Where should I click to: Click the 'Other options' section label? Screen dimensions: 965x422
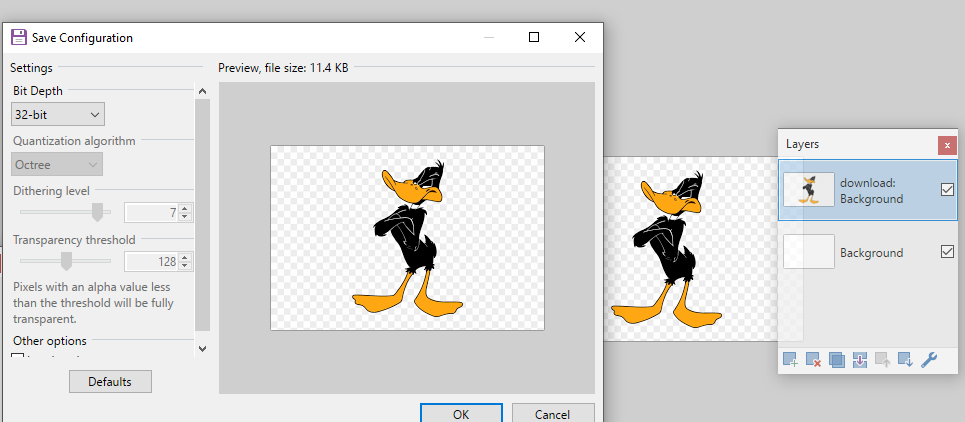(50, 340)
